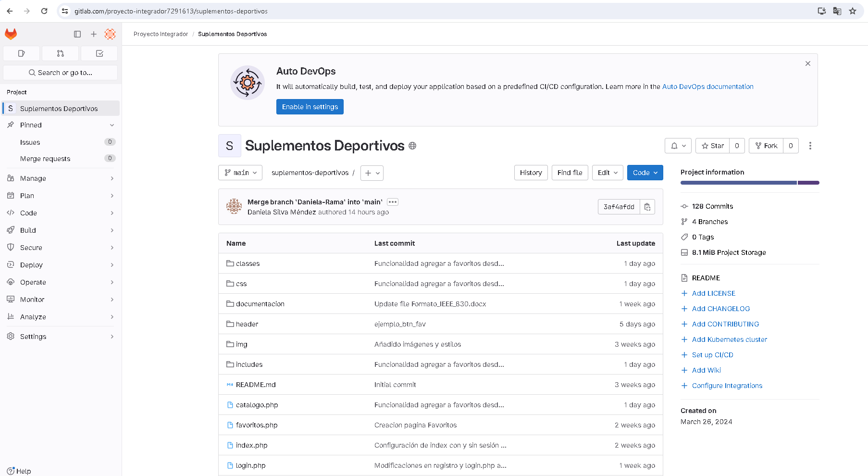
Task: Open the main branch selector dropdown
Action: click(x=240, y=173)
